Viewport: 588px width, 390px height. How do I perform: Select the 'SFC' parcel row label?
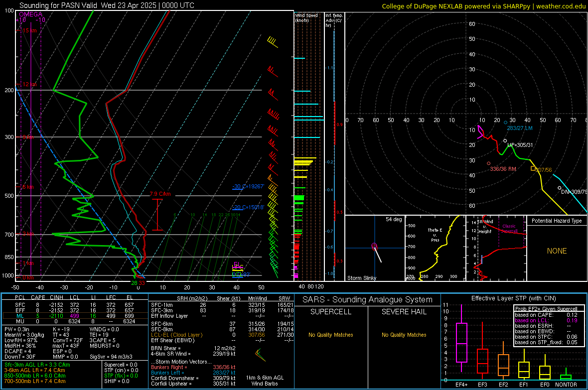coord(20,305)
